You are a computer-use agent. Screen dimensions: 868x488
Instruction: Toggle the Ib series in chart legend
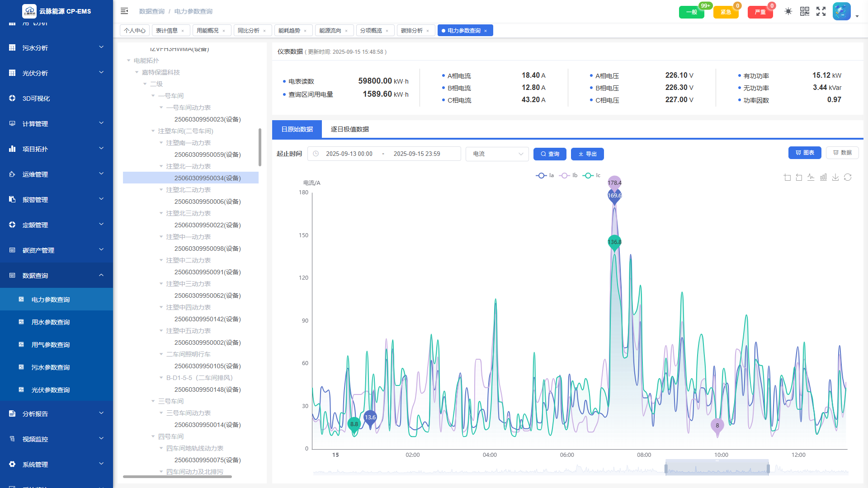pos(568,175)
